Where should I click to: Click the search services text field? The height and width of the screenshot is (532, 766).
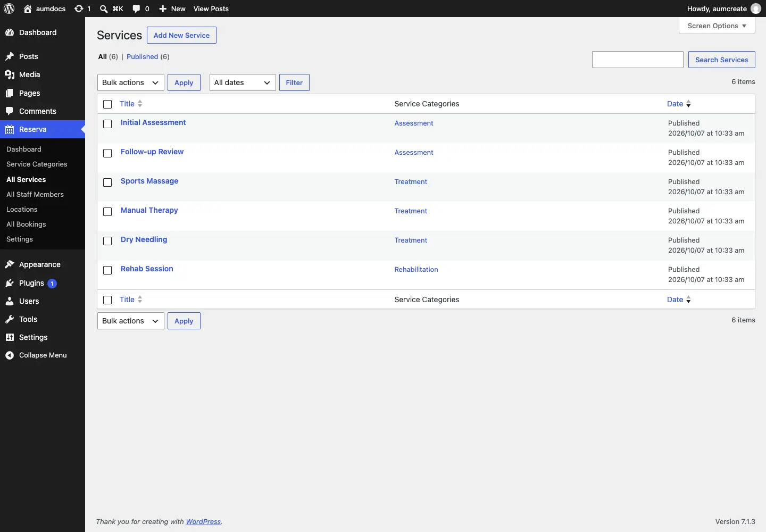[638, 60]
